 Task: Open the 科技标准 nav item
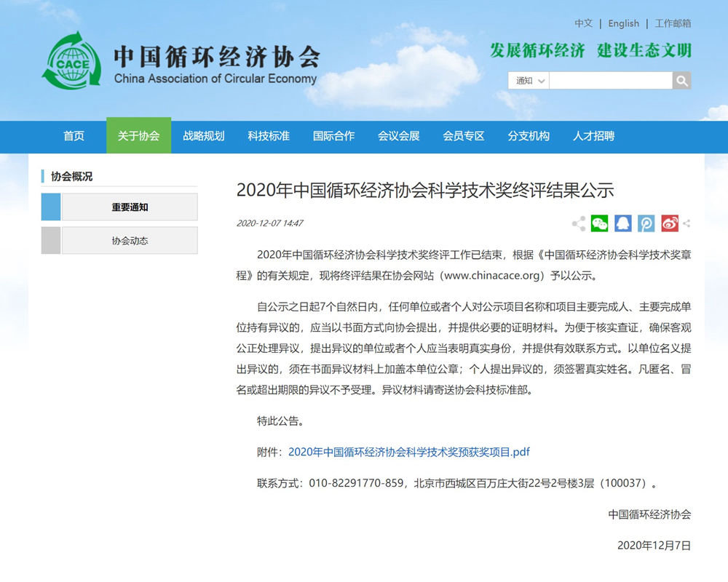(269, 136)
